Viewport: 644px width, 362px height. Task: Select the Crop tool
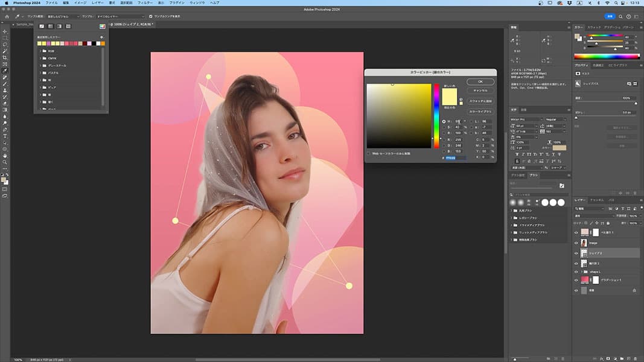5,57
